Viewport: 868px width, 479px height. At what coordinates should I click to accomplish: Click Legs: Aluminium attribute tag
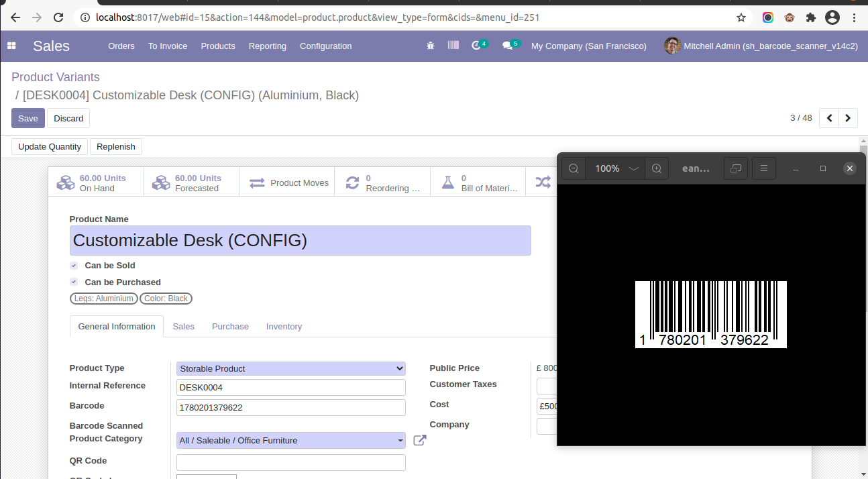(104, 299)
